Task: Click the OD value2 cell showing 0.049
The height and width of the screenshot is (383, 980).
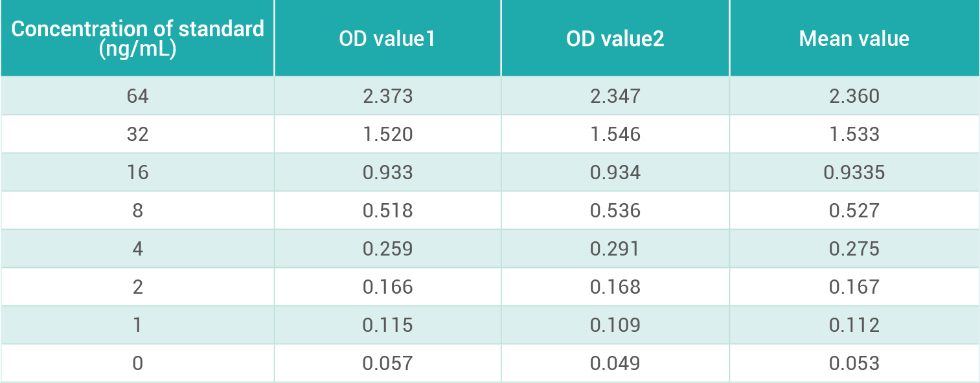Action: 615,364
